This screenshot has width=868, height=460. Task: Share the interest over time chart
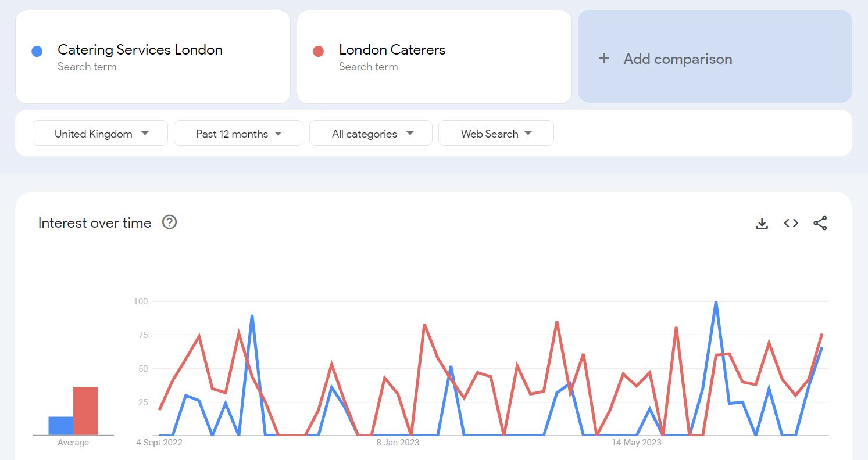tap(820, 223)
